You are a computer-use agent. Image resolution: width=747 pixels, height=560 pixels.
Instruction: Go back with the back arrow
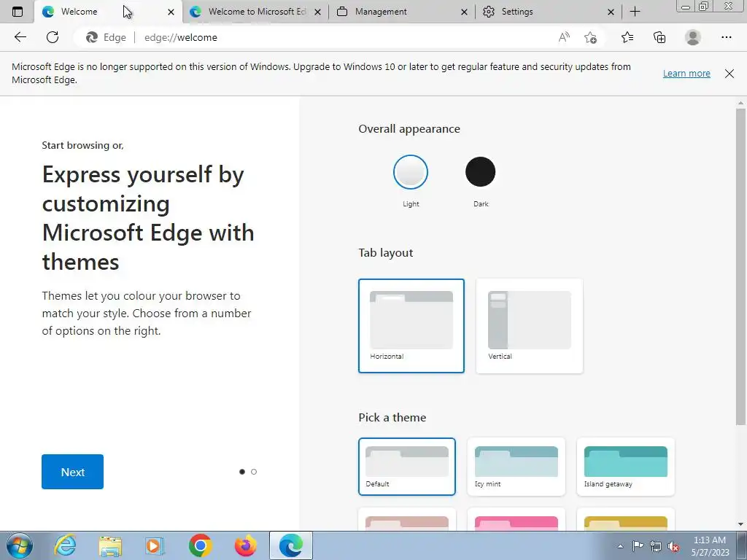(20, 37)
